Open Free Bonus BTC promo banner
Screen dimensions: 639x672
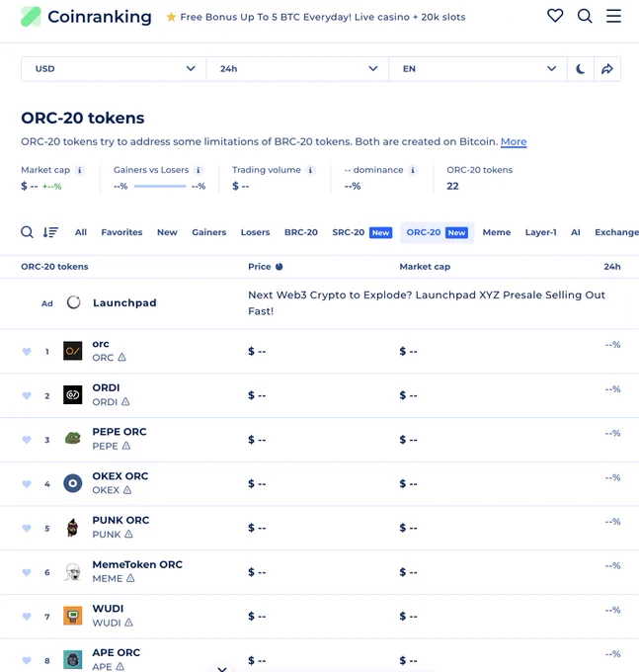point(316,17)
